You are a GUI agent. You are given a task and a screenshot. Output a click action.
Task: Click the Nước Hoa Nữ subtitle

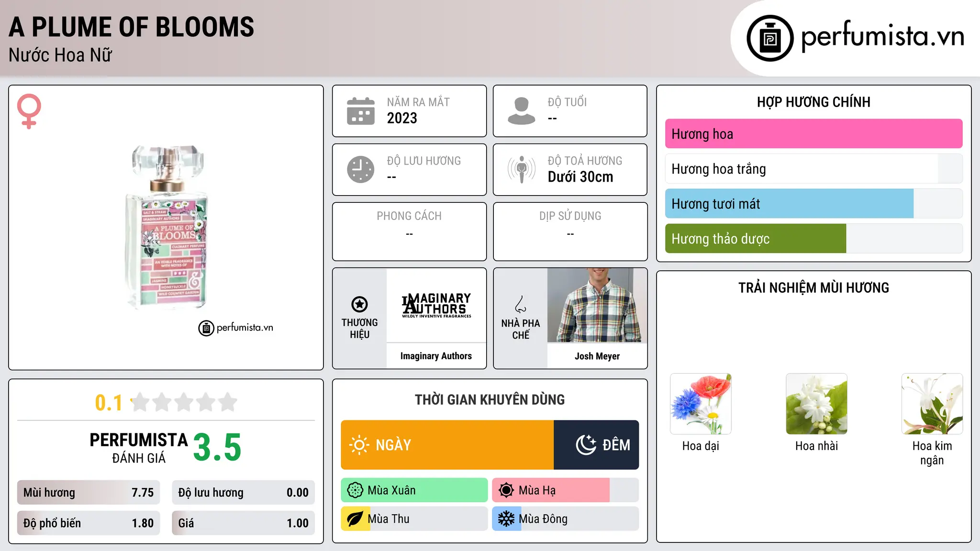60,55
